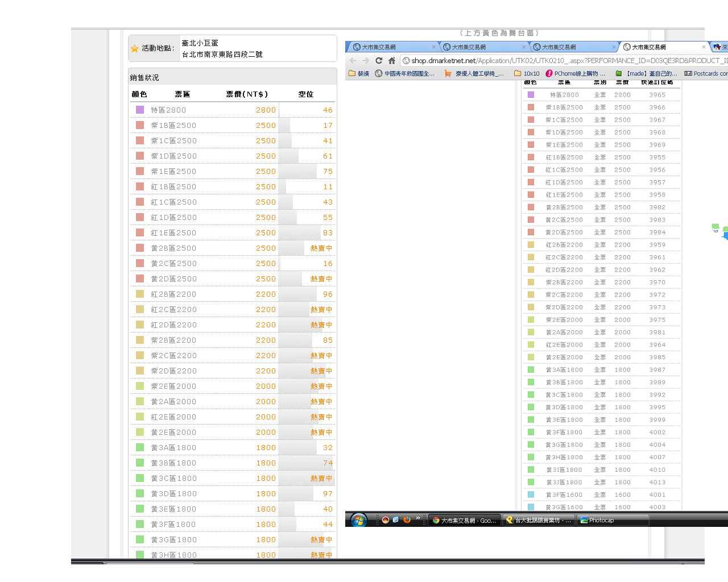The image size is (728, 582).
Task: Open the PChome線上購物 bookmark
Action: coord(575,74)
